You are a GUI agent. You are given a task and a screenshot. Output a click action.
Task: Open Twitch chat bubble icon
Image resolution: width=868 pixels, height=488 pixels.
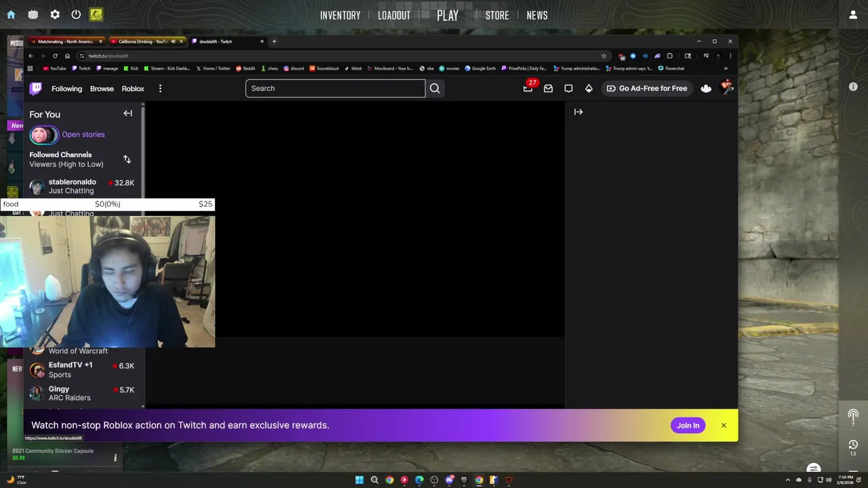pyautogui.click(x=568, y=88)
